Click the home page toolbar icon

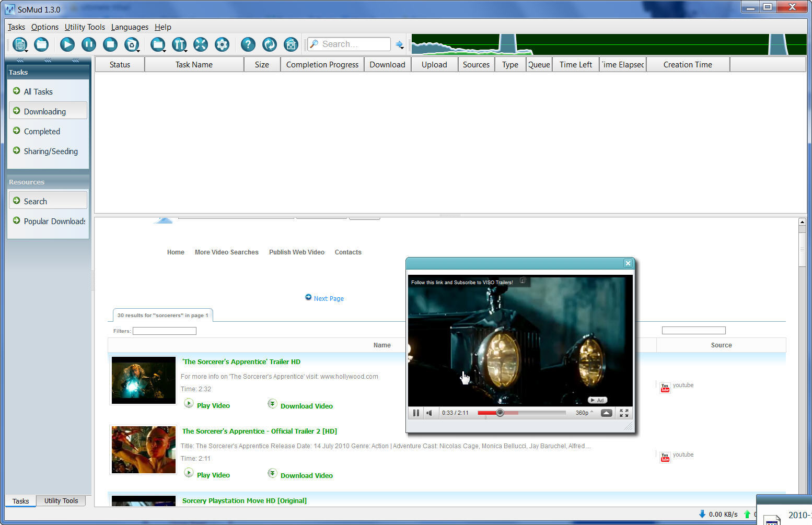291,44
